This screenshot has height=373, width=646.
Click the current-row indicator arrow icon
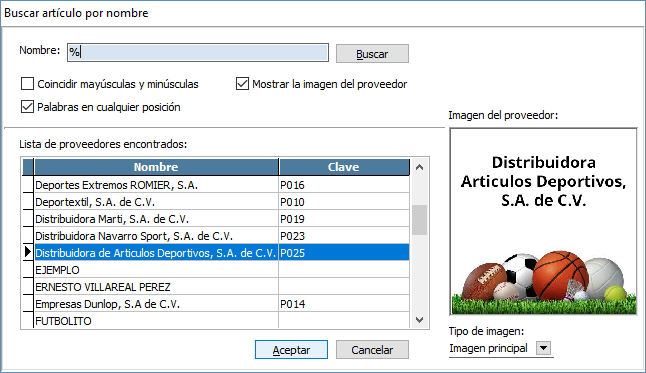[28, 251]
